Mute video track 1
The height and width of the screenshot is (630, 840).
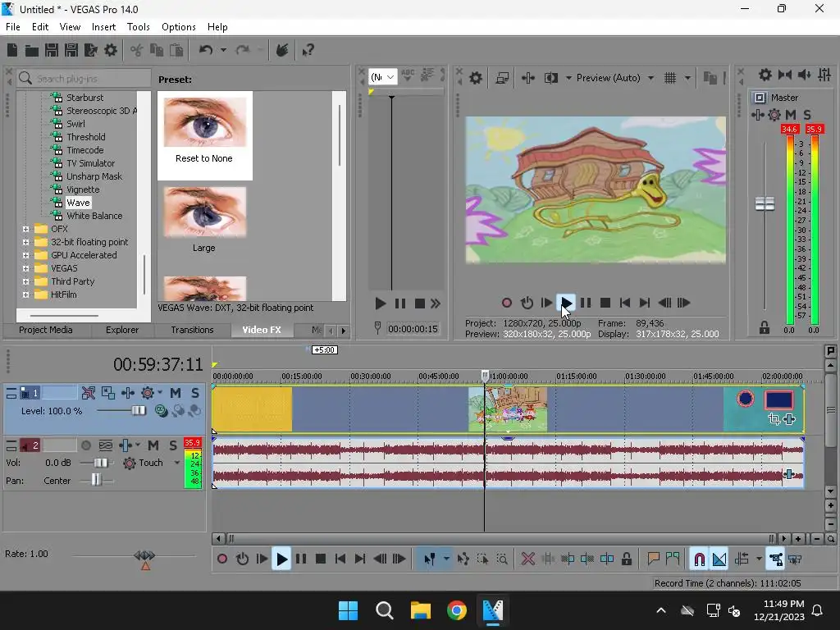(176, 393)
